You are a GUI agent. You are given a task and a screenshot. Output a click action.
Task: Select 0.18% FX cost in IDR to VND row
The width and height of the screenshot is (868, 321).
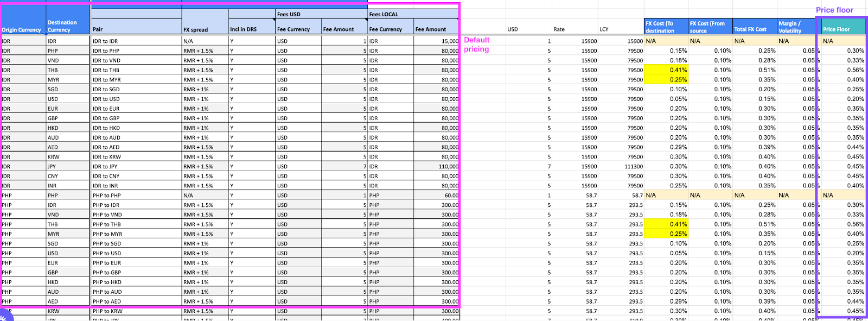(x=666, y=60)
